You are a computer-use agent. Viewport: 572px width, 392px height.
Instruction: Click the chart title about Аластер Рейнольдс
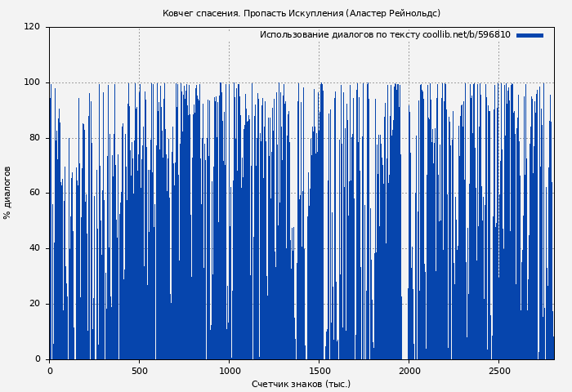[301, 13]
